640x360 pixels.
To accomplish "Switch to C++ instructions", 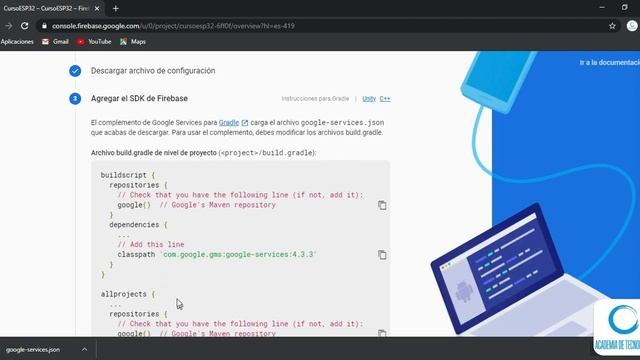I will [385, 99].
